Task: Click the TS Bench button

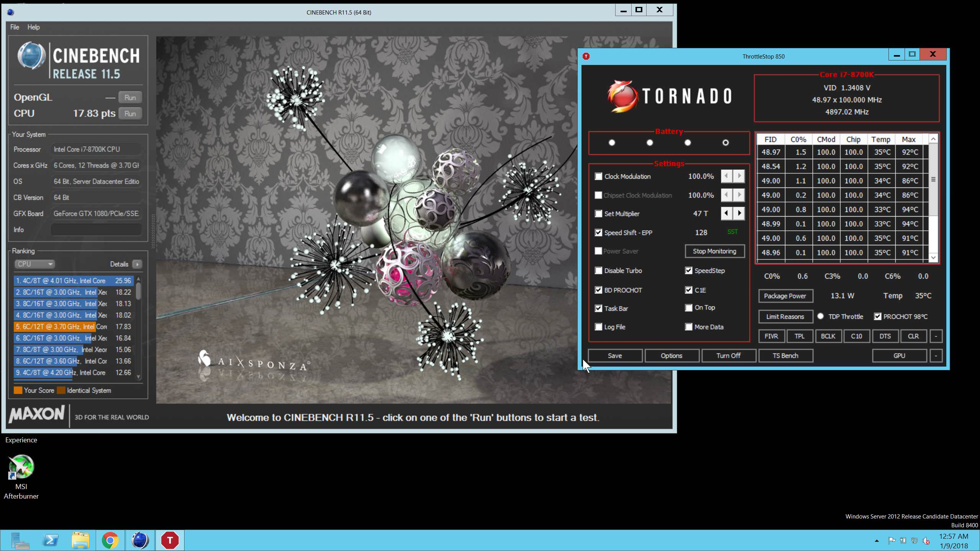Action: 785,355
